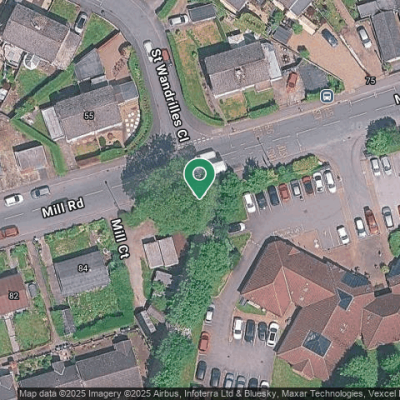400x400 pixels.
Task: Select house number 82 label
Action: [13, 296]
